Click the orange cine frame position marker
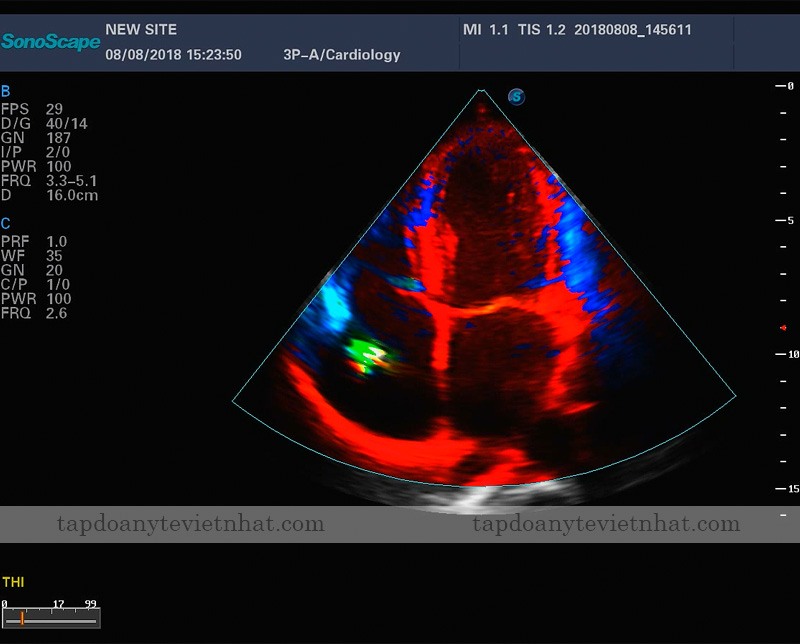This screenshot has width=800, height=644. click(22, 618)
